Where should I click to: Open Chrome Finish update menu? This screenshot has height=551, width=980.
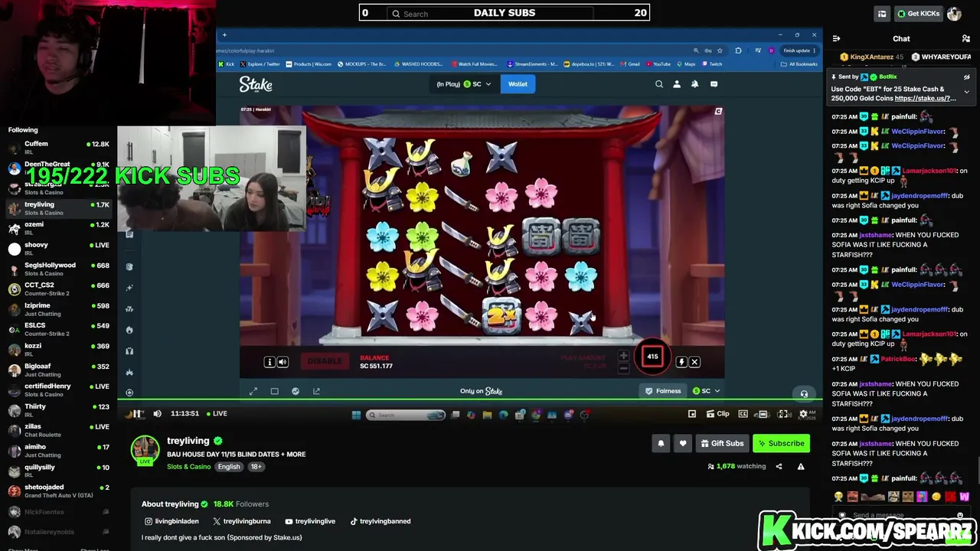click(x=799, y=51)
